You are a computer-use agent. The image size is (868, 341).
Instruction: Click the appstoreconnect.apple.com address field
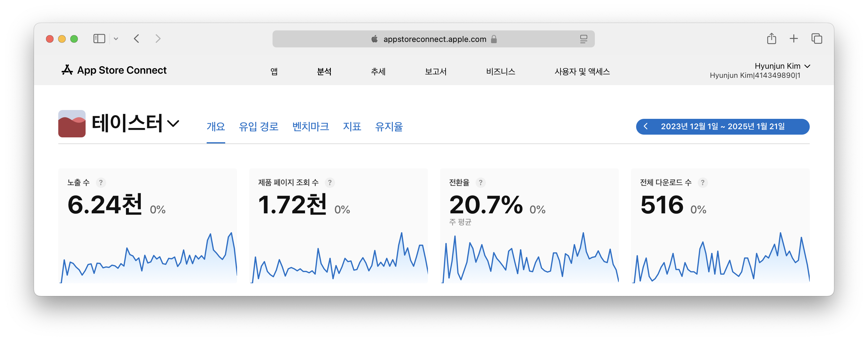point(434,39)
